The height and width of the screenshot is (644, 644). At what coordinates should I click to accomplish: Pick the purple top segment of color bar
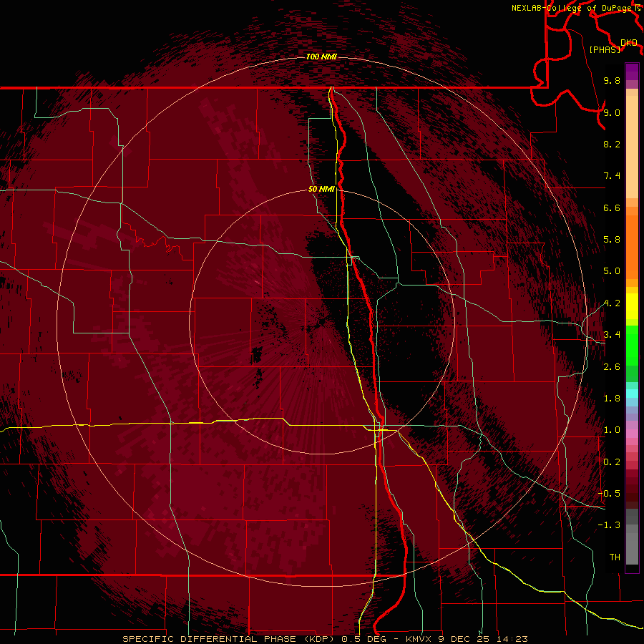[x=632, y=72]
